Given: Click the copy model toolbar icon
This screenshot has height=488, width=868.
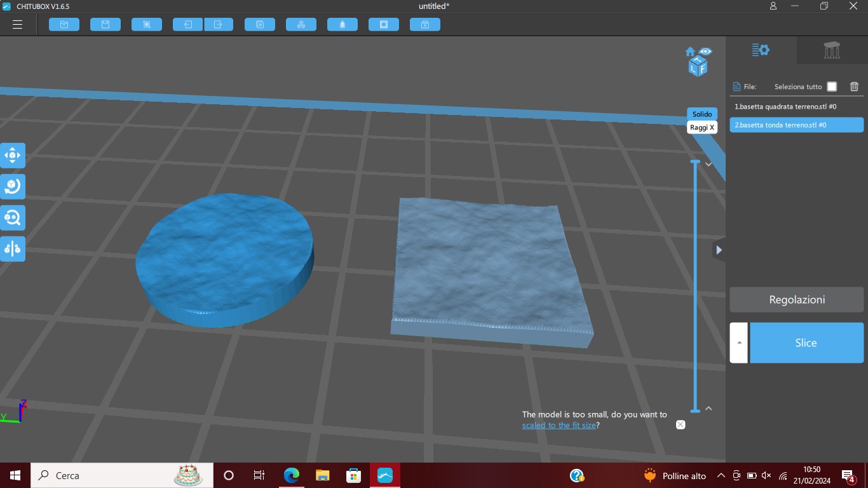Looking at the screenshot, I should 260,25.
